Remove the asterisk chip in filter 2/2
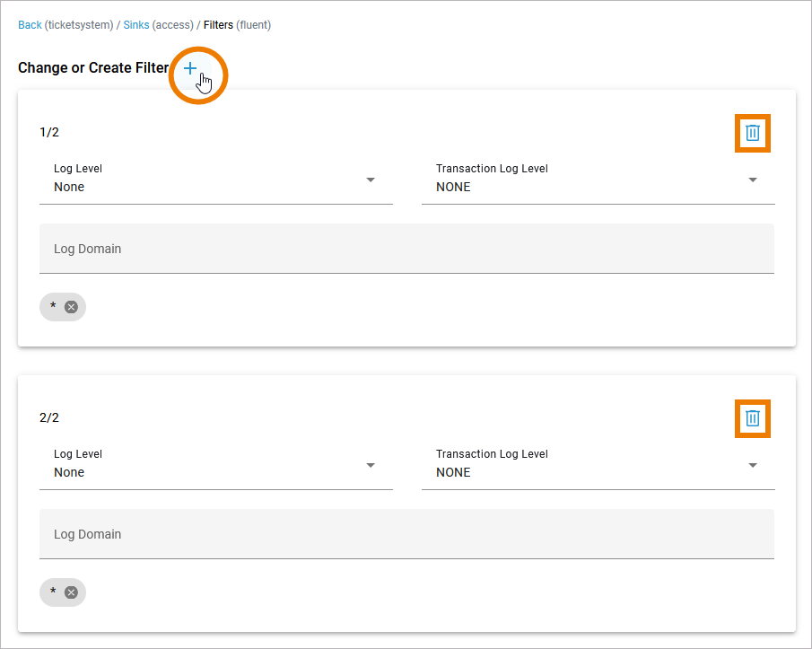812x649 pixels. coord(71,592)
